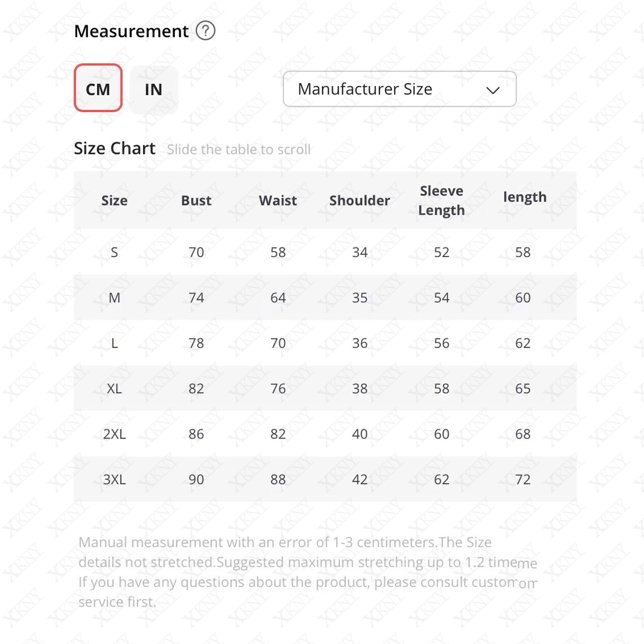Select the 3XL size row label

(x=114, y=480)
